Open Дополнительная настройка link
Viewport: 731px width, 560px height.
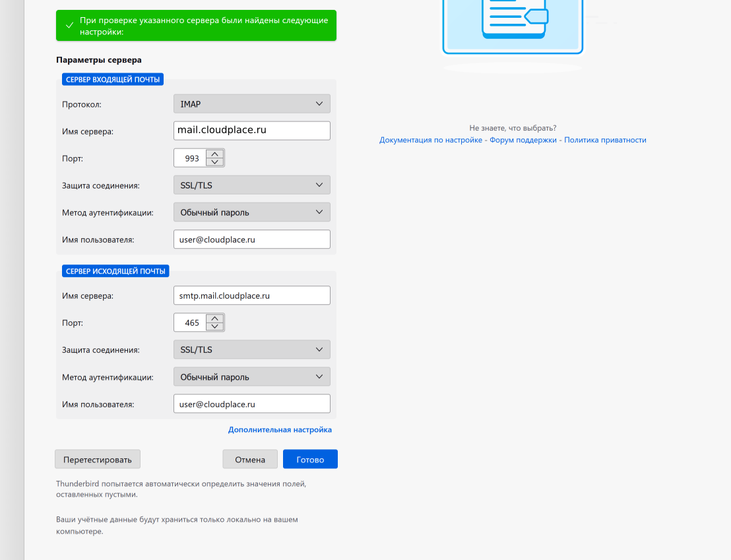280,429
